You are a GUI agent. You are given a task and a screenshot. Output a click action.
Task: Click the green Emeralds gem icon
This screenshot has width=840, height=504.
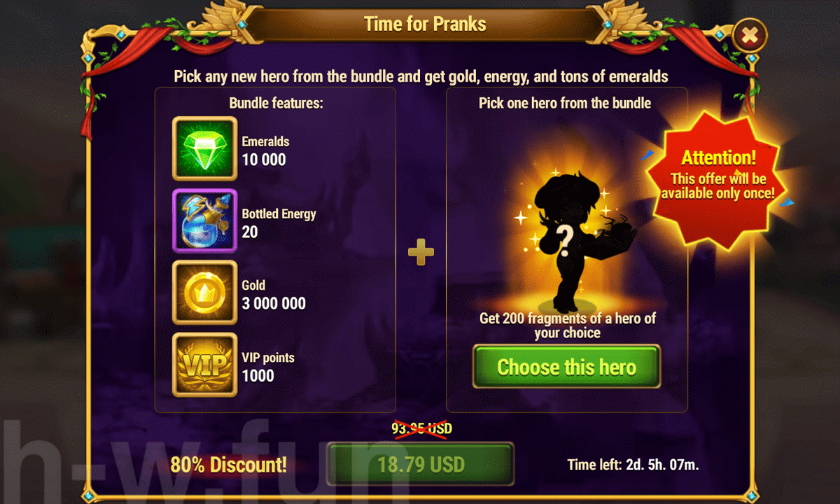(x=205, y=149)
